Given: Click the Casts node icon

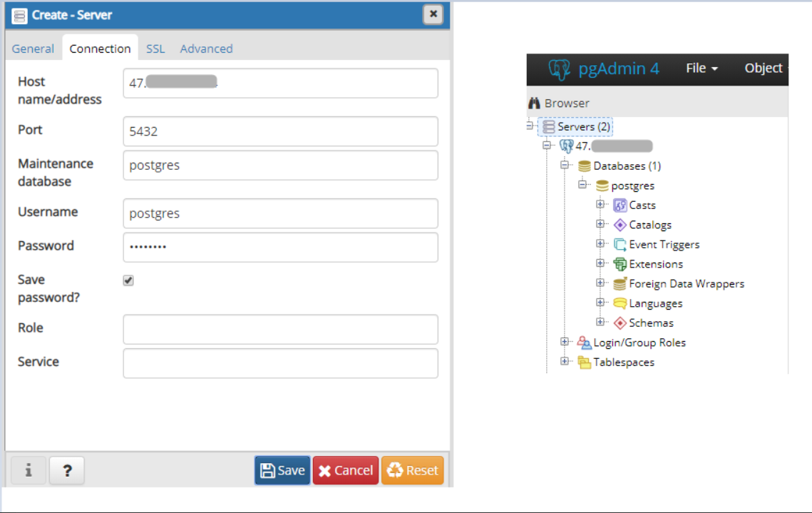Looking at the screenshot, I should point(620,205).
